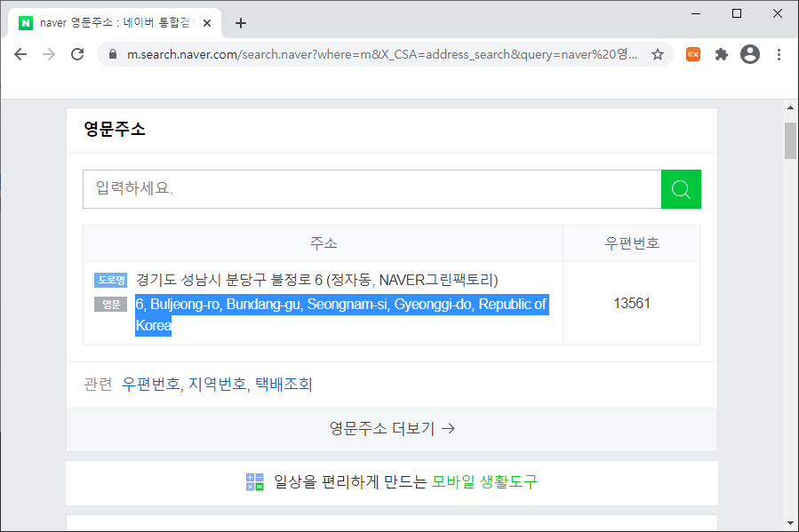
Task: Click the calculator tools icon
Action: coord(255,481)
